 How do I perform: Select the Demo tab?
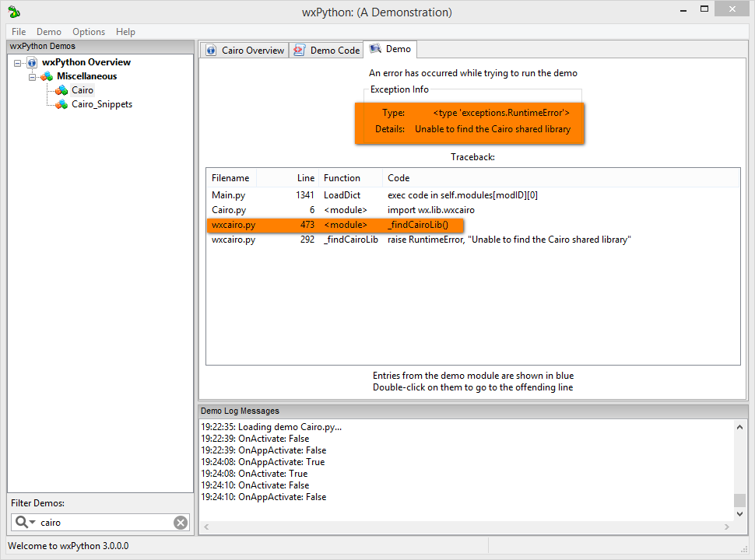390,49
